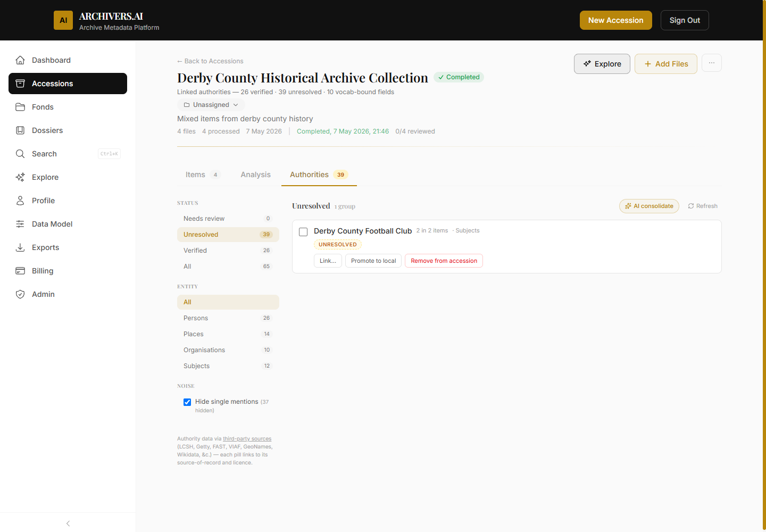Open Exports page

pyautogui.click(x=68, y=247)
